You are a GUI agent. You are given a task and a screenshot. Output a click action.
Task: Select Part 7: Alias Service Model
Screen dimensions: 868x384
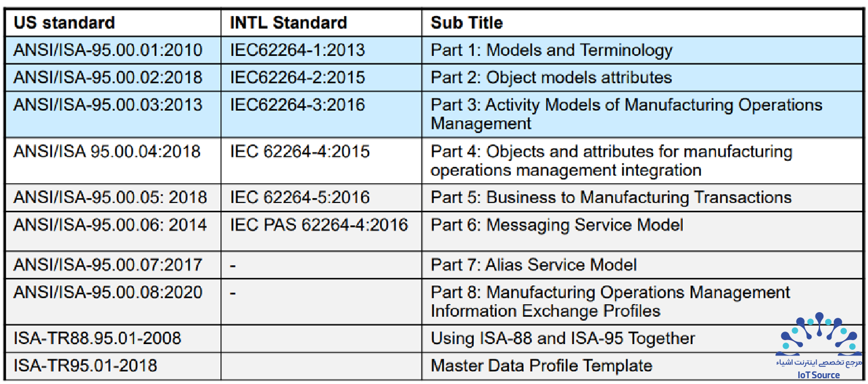pos(534,265)
